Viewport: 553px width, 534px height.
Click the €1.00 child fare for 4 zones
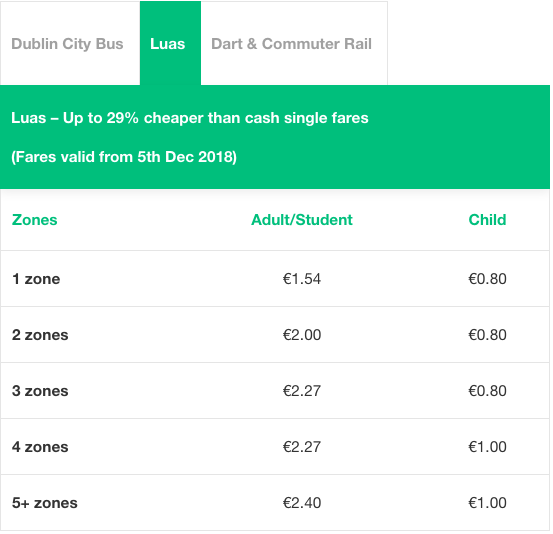[487, 447]
